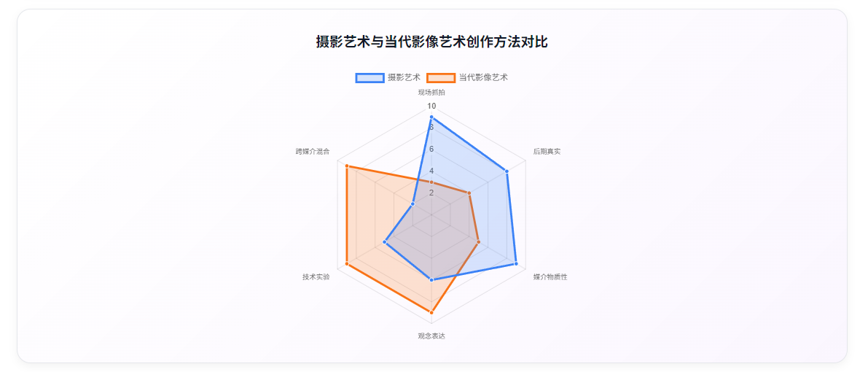The height and width of the screenshot is (372, 868).
Task: Click the orange data point on 媒介物质性 axis
Action: coord(478,242)
